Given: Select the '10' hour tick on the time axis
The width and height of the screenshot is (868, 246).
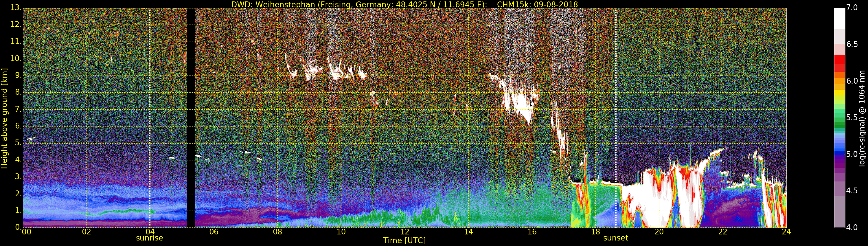Looking at the screenshot, I should pos(341,232).
